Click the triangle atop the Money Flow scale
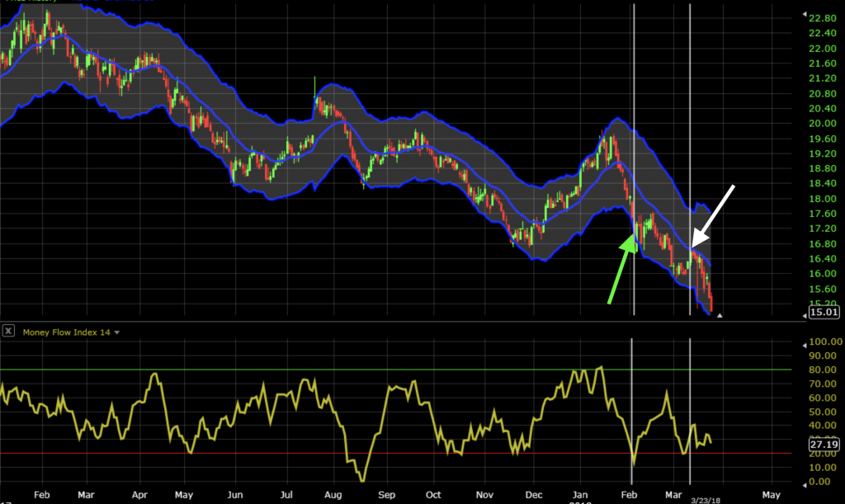 coord(805,345)
